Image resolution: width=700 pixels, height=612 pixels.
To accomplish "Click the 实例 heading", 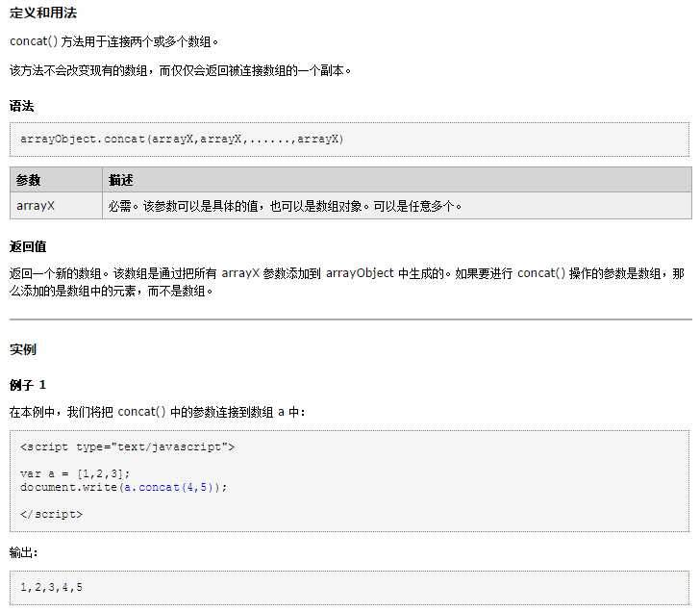I will (23, 349).
